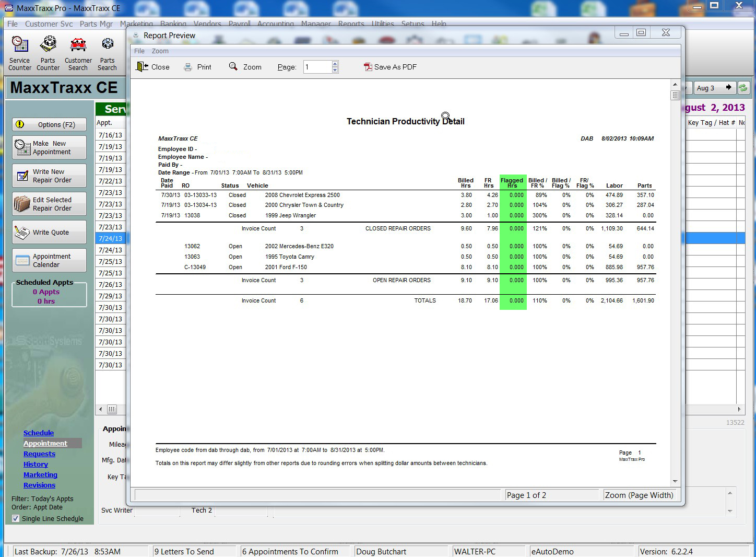This screenshot has width=756, height=557.
Task: Select the 7/22/13 appointment row
Action: [x=111, y=181]
